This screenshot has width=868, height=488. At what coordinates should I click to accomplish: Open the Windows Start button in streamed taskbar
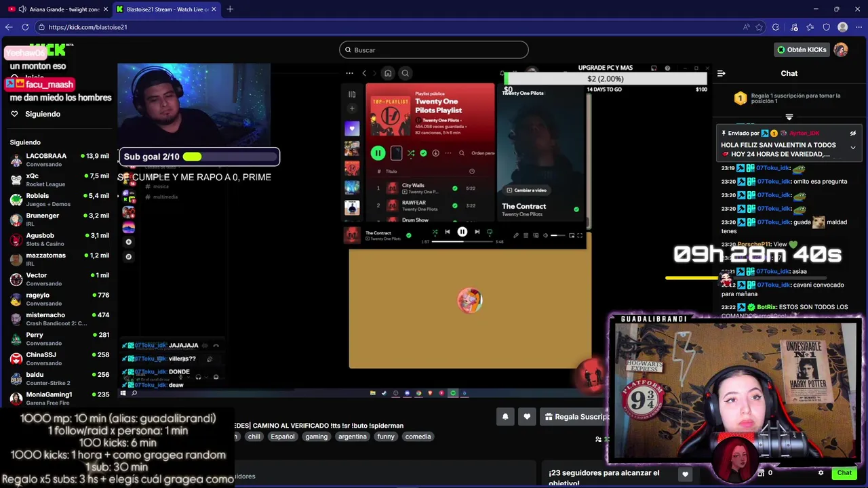pos(123,393)
